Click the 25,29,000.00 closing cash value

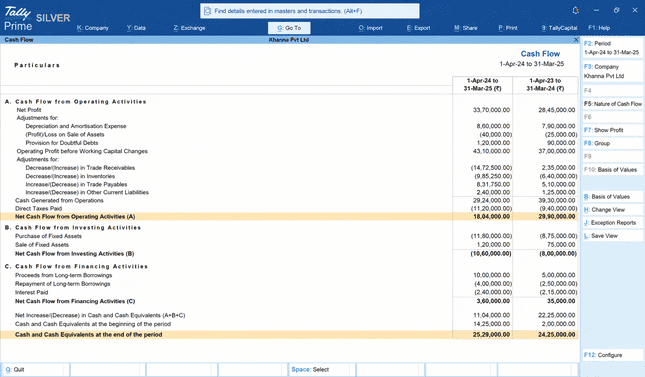tap(491, 335)
